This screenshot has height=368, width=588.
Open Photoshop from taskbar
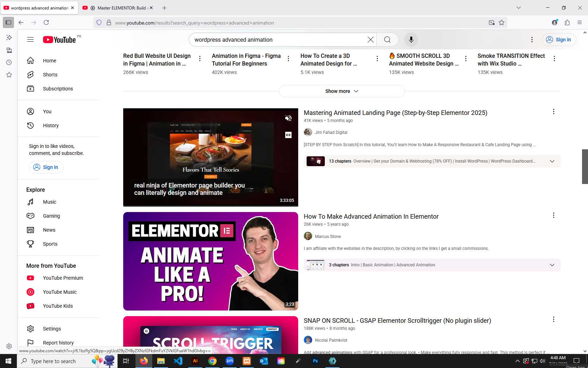[x=315, y=361]
